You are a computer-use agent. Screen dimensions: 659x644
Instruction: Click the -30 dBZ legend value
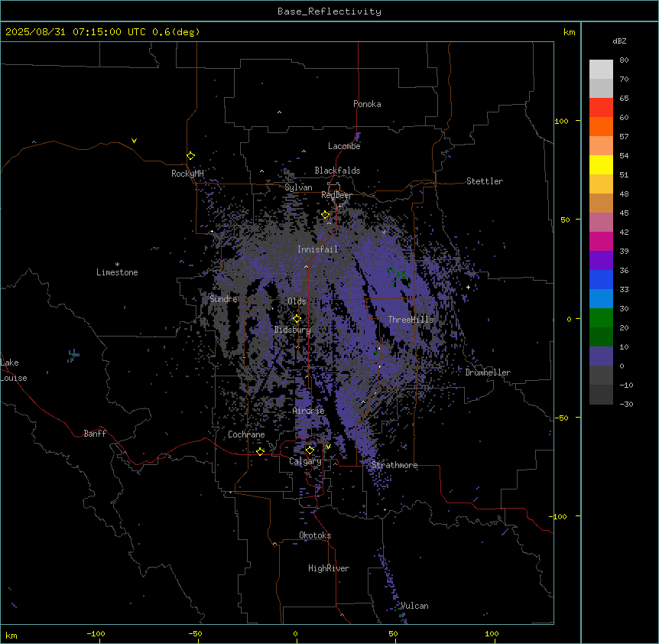click(626, 404)
